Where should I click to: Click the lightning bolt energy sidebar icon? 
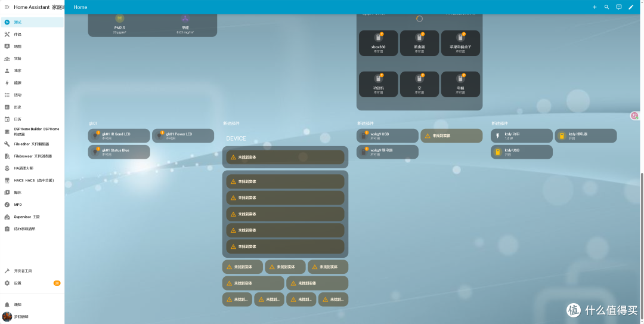pyautogui.click(x=7, y=83)
